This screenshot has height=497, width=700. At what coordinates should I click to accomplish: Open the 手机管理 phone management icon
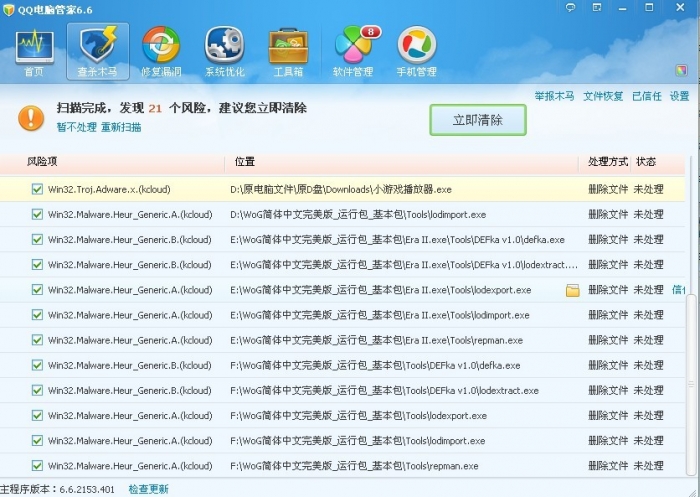tap(417, 52)
